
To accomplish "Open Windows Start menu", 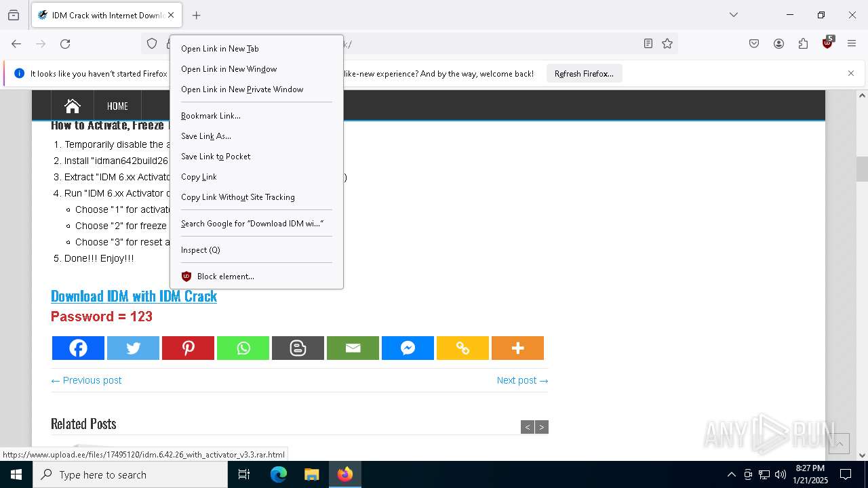I will click(x=16, y=474).
